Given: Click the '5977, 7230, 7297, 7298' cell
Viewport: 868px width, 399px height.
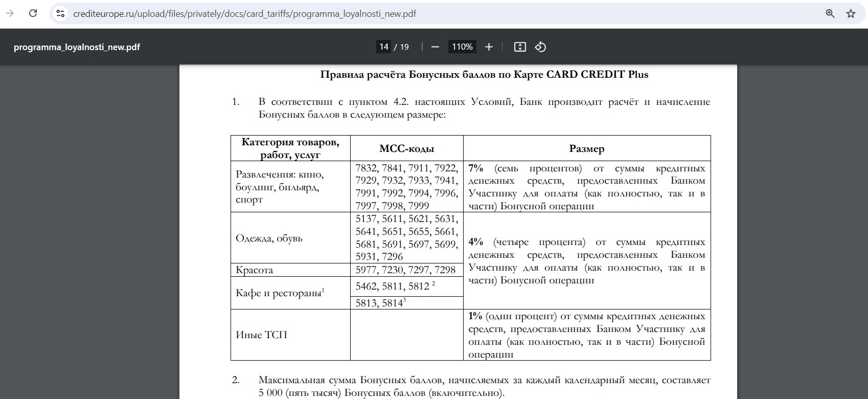Looking at the screenshot, I should 407,270.
